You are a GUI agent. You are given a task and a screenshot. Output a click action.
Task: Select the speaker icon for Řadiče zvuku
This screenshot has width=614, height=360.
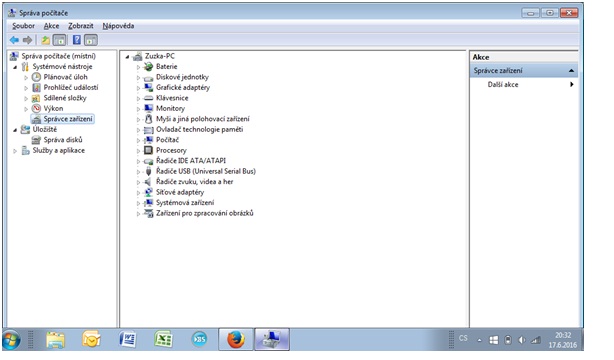click(x=148, y=182)
